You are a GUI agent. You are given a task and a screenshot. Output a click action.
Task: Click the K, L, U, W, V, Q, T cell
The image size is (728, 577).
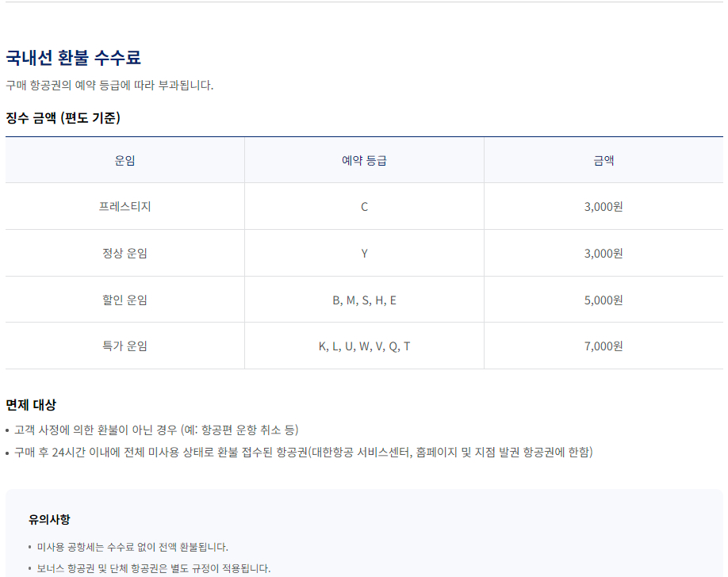(364, 346)
